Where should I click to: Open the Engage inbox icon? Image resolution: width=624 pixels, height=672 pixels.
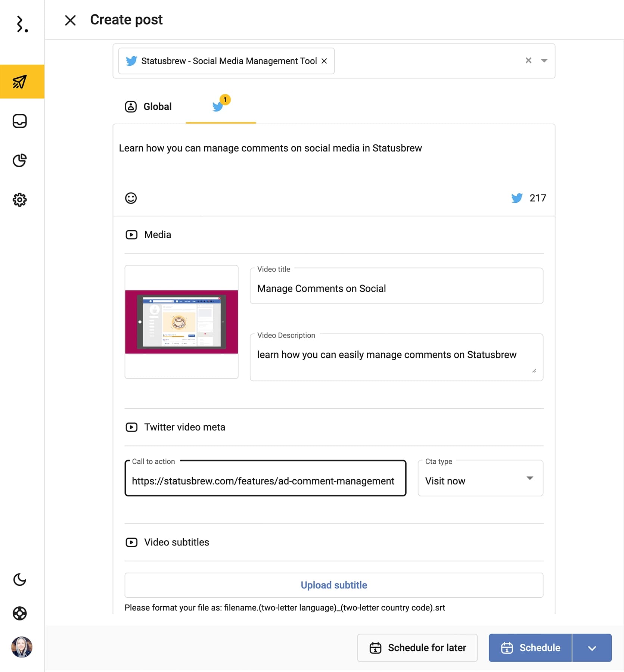point(20,121)
